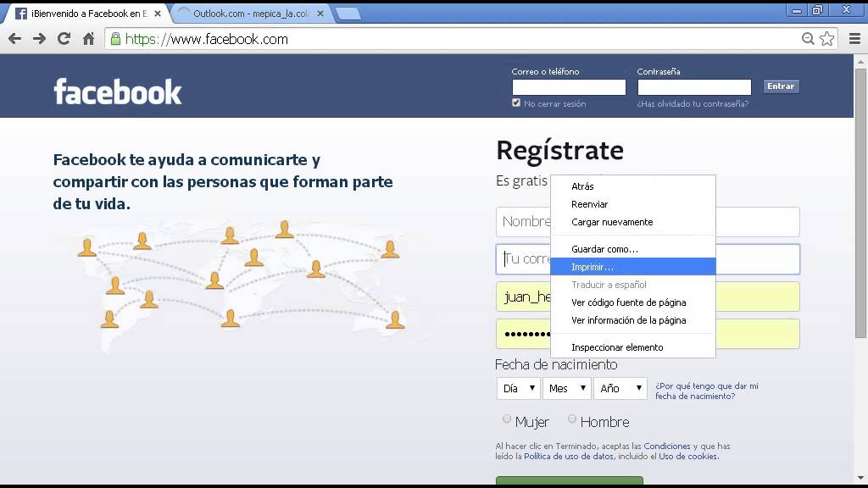Select the Hombre radio button
The height and width of the screenshot is (488, 868).
[x=572, y=419]
